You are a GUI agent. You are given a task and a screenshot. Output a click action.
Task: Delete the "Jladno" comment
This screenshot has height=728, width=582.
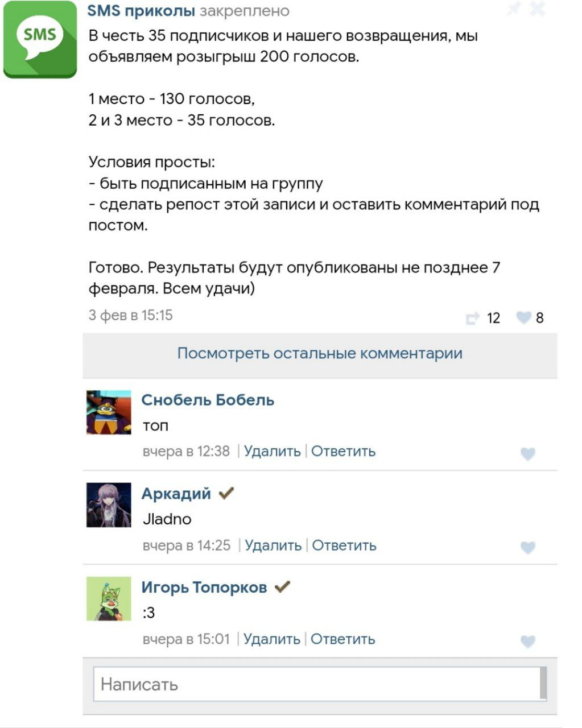273,545
